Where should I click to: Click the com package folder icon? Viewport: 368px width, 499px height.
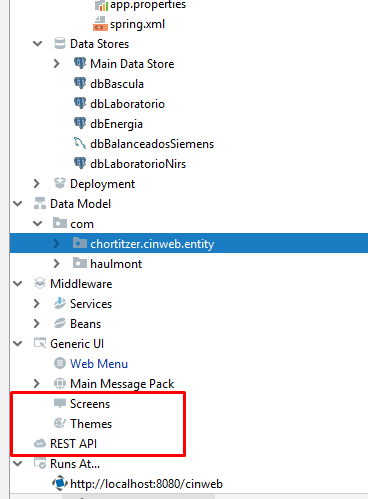pos(60,223)
